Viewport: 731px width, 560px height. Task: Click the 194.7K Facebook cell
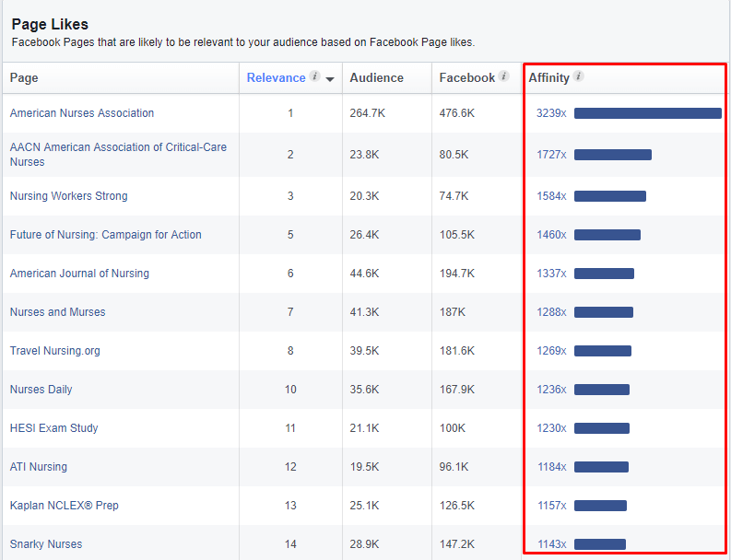point(457,273)
